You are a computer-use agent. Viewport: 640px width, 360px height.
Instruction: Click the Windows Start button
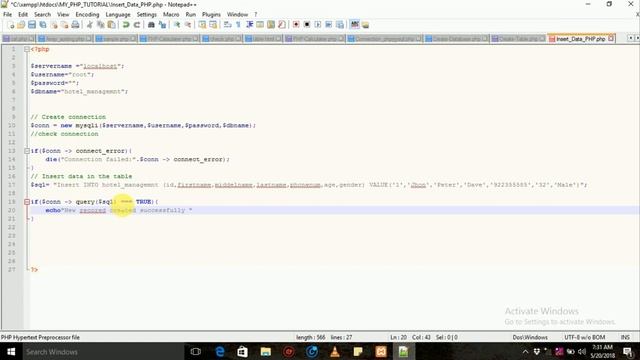click(11, 351)
